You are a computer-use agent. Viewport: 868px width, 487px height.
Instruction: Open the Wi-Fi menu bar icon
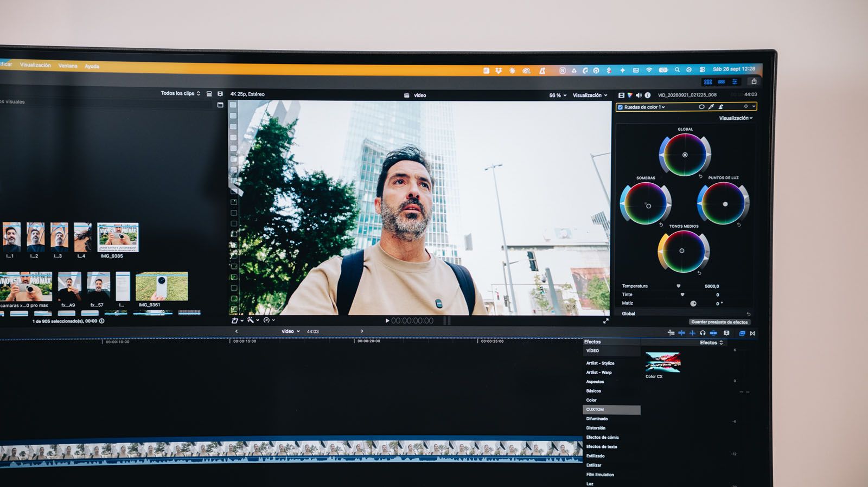(649, 70)
